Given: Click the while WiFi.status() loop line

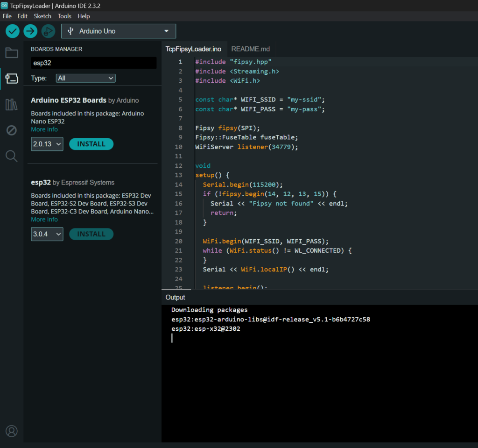Looking at the screenshot, I should point(277,251).
